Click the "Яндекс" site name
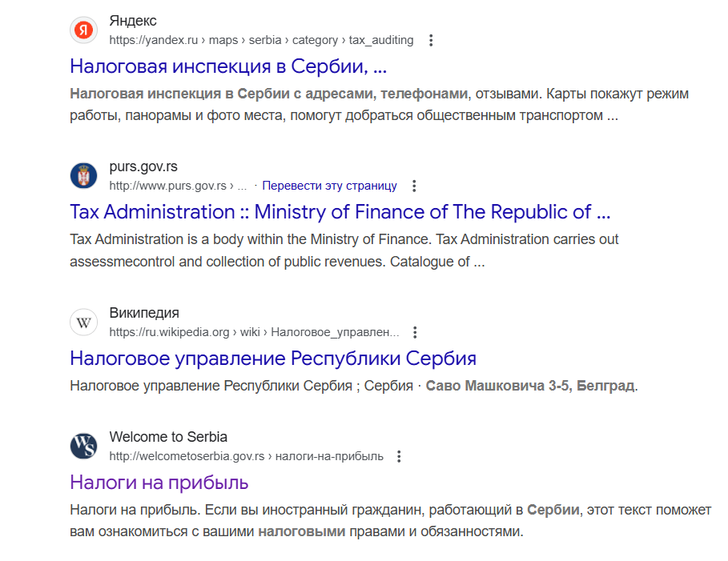 pos(133,21)
